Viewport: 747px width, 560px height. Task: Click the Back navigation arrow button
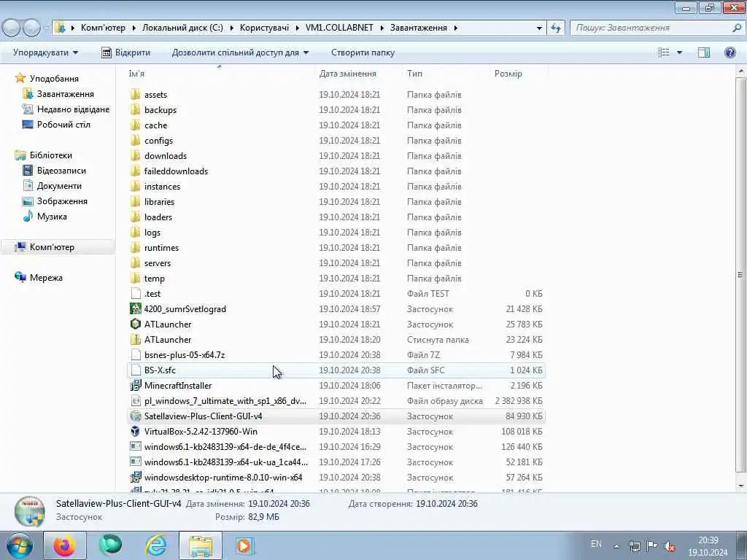(12, 28)
